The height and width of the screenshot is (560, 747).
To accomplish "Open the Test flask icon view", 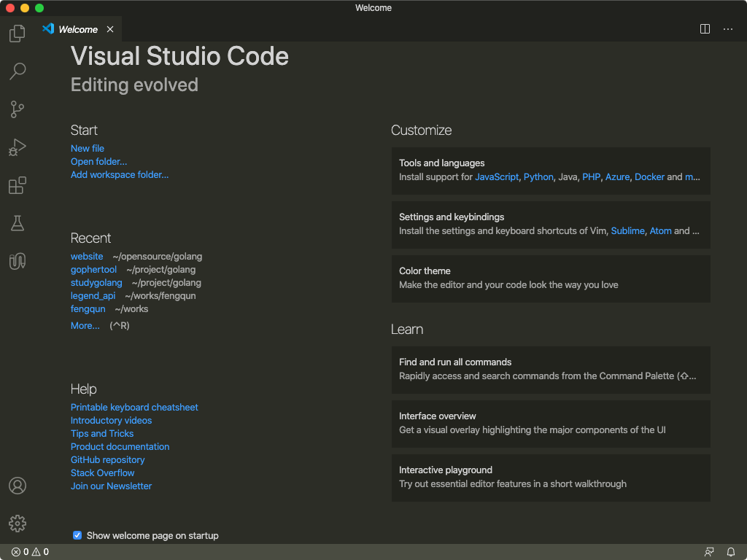I will [x=18, y=224].
